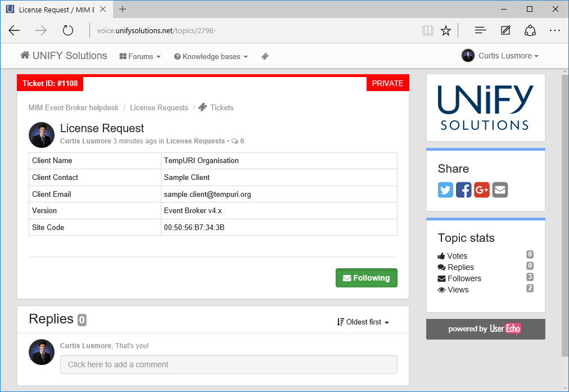This screenshot has height=392, width=569.
Task: Click the page vertical scrollbar
Action: [x=565, y=215]
